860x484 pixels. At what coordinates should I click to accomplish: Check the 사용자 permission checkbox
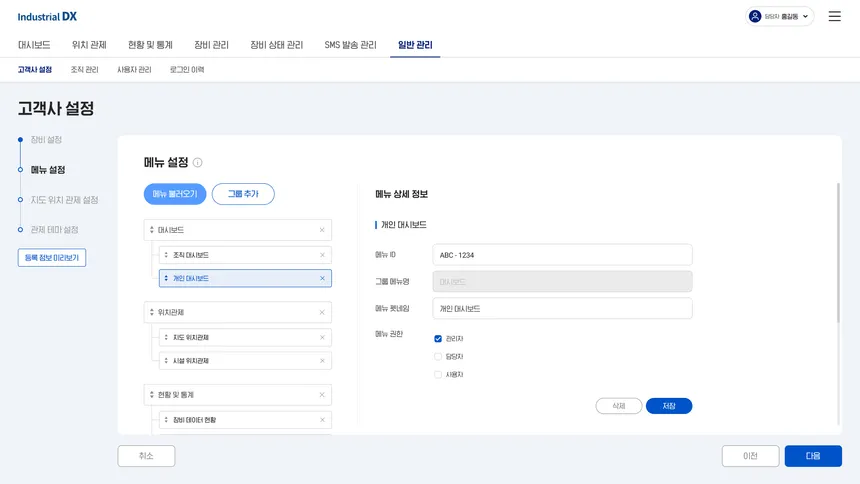438,375
